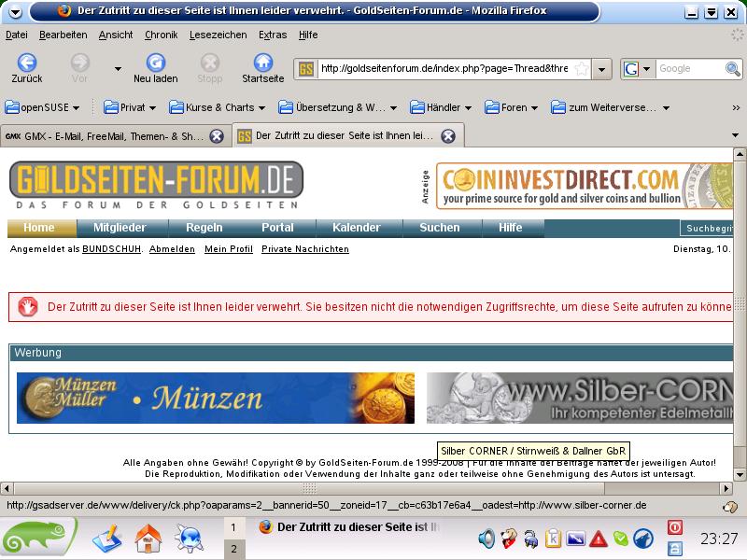Open the Hilfe menu
The width and height of the screenshot is (747, 560).
pyautogui.click(x=308, y=35)
